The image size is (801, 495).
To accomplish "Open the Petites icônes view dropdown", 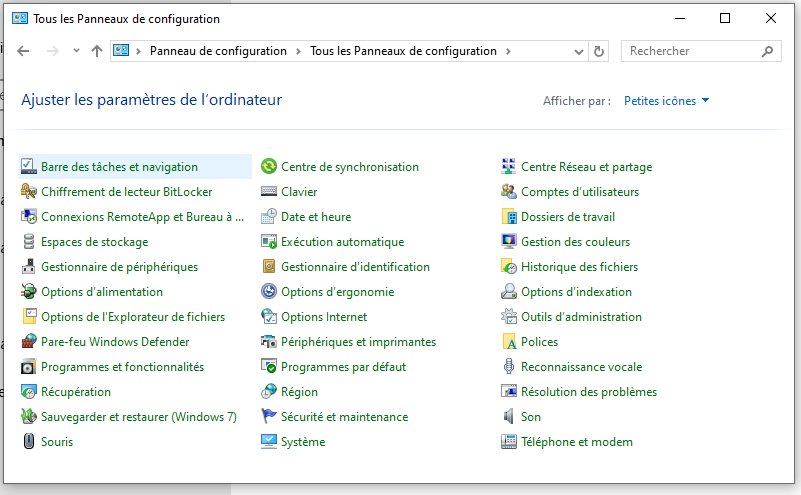I will point(666,101).
